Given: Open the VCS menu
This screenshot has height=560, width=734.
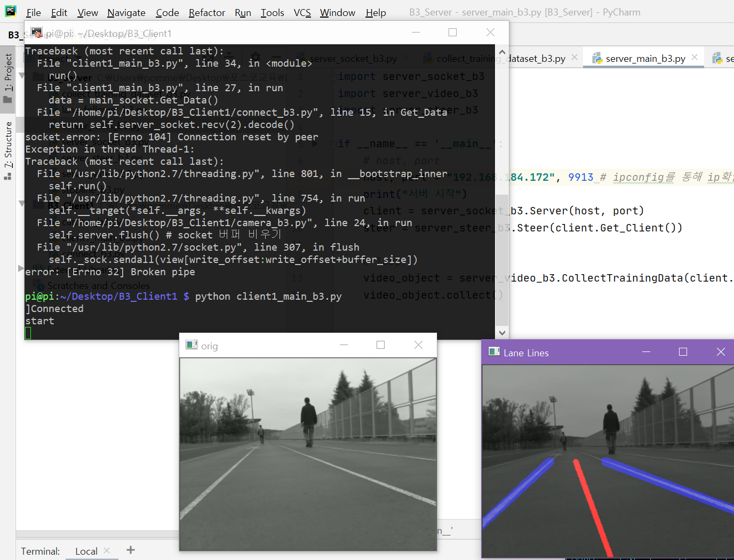Looking at the screenshot, I should tap(302, 12).
